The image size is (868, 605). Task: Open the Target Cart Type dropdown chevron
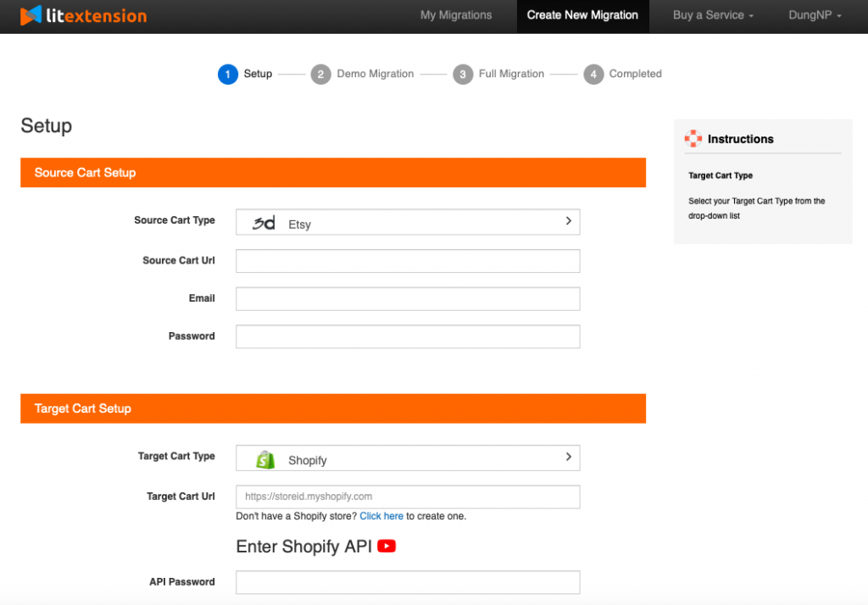coord(569,457)
